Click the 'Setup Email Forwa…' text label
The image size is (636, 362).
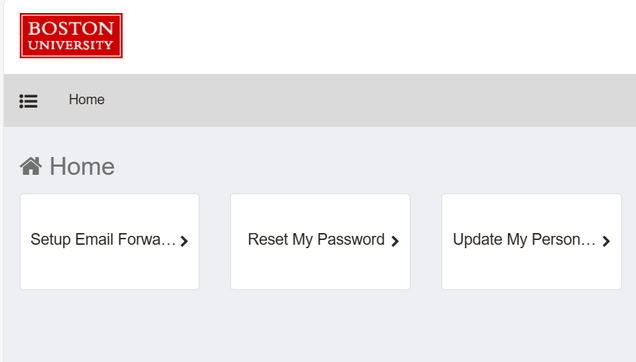tap(103, 239)
